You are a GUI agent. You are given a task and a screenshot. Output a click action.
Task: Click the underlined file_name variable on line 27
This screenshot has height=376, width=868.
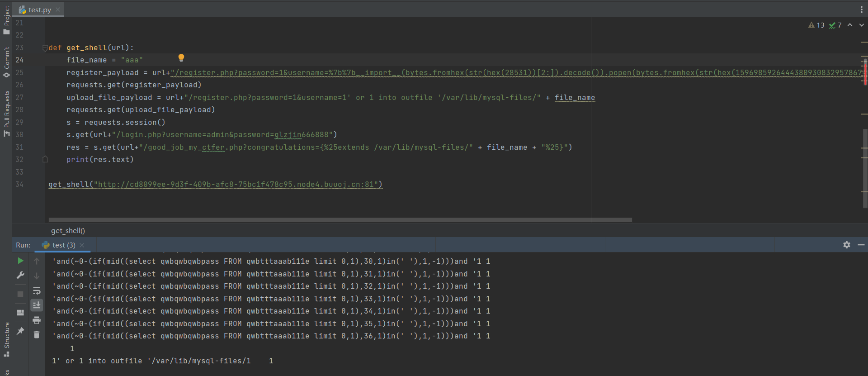tap(575, 98)
